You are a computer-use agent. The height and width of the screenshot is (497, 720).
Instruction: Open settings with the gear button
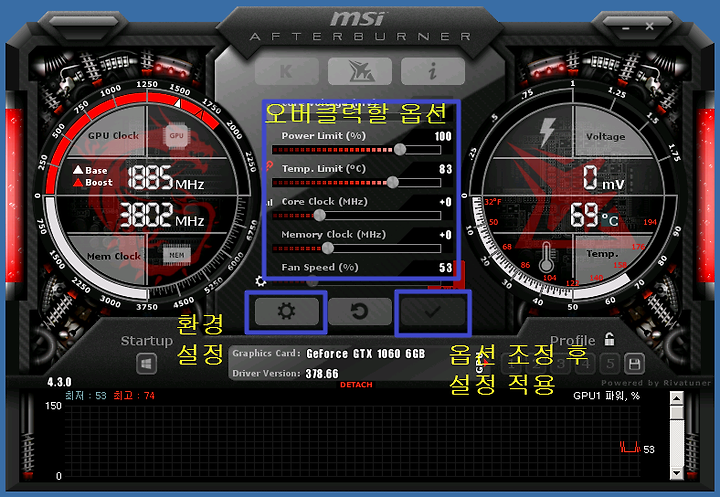[287, 311]
